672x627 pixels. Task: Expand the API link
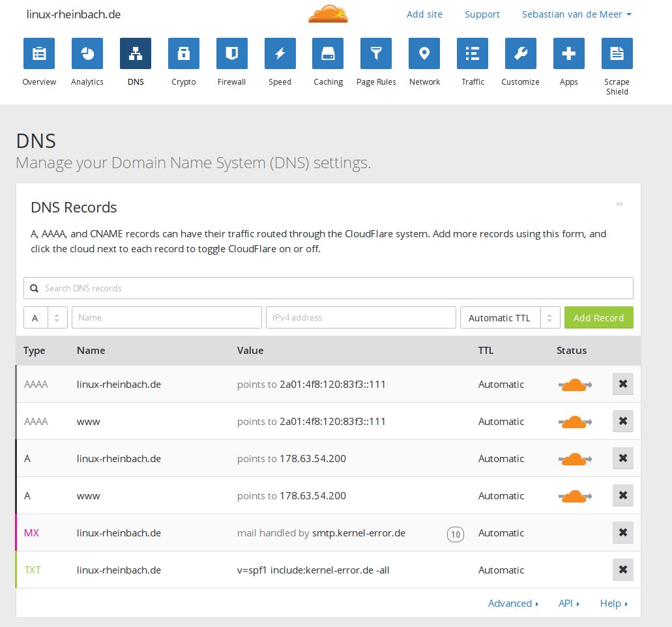(x=569, y=604)
